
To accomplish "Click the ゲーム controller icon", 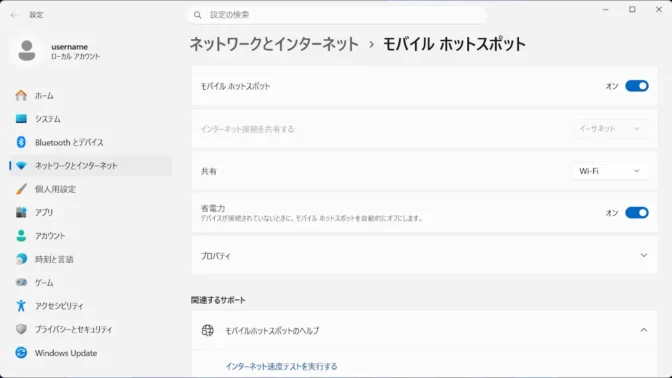I will coord(21,282).
